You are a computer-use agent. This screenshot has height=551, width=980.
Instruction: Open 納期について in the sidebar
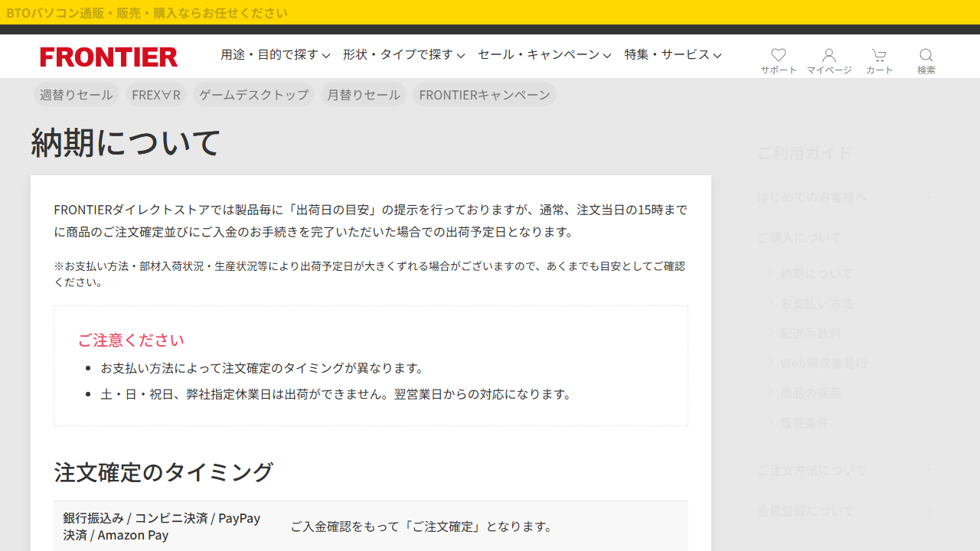pyautogui.click(x=815, y=273)
